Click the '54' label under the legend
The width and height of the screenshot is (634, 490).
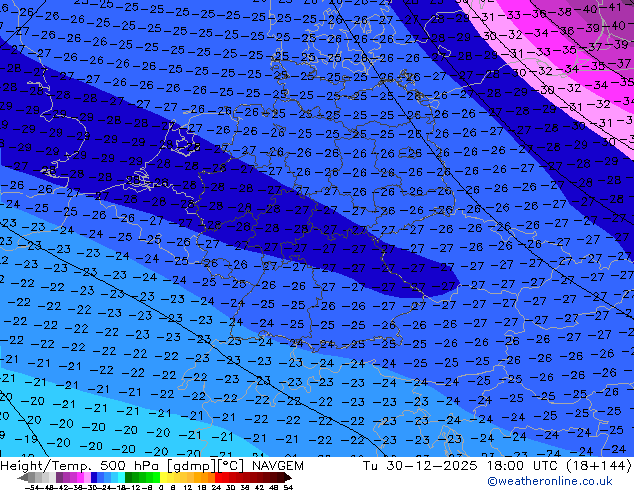tap(287, 487)
